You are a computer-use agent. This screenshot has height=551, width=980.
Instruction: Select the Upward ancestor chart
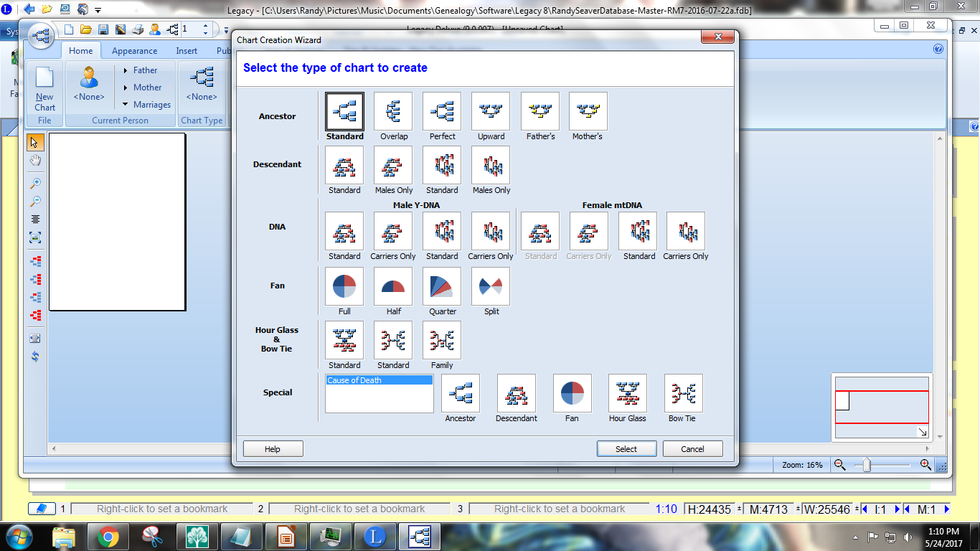coord(491,111)
